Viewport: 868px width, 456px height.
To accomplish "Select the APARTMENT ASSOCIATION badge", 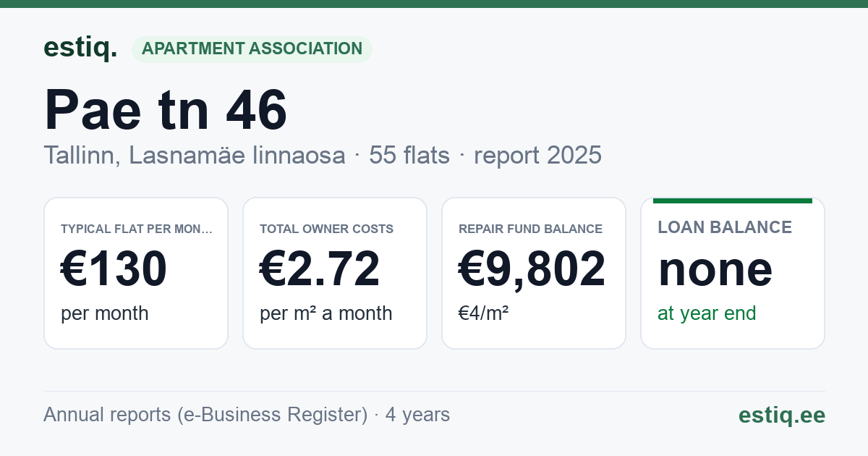I will click(x=252, y=48).
